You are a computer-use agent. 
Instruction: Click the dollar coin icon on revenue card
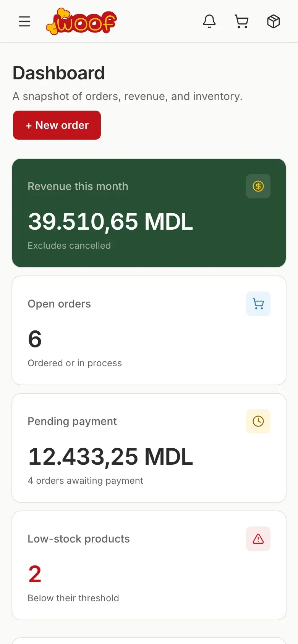pyautogui.click(x=258, y=186)
